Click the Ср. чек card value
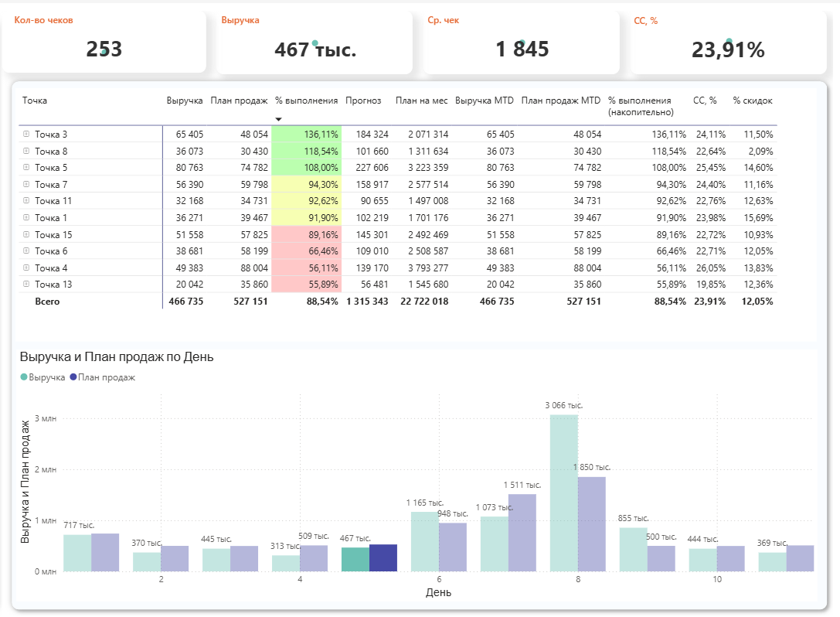 (x=522, y=49)
